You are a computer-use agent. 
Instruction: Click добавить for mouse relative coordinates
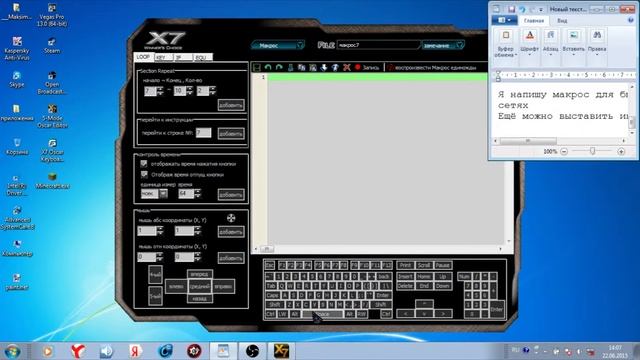(x=231, y=258)
